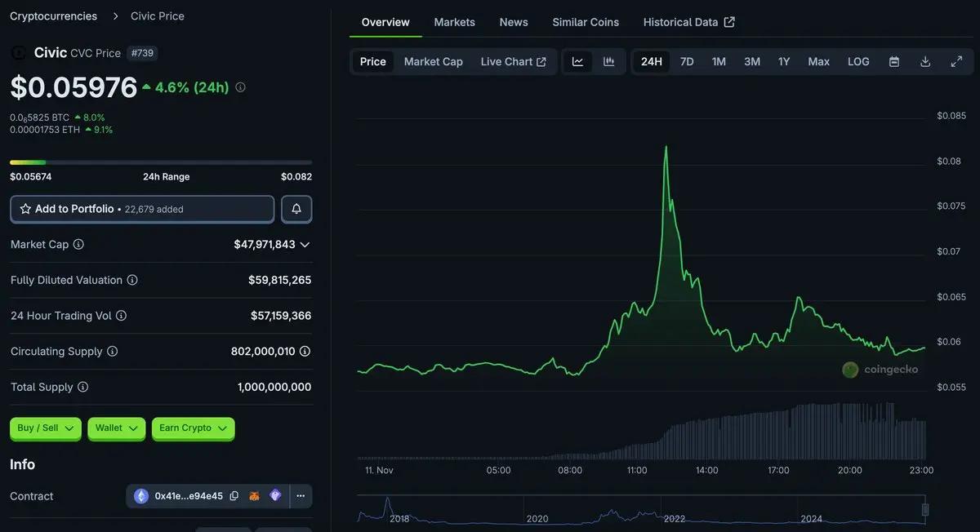The height and width of the screenshot is (532, 980).
Task: Click the price peak on the chart
Action: (666, 148)
